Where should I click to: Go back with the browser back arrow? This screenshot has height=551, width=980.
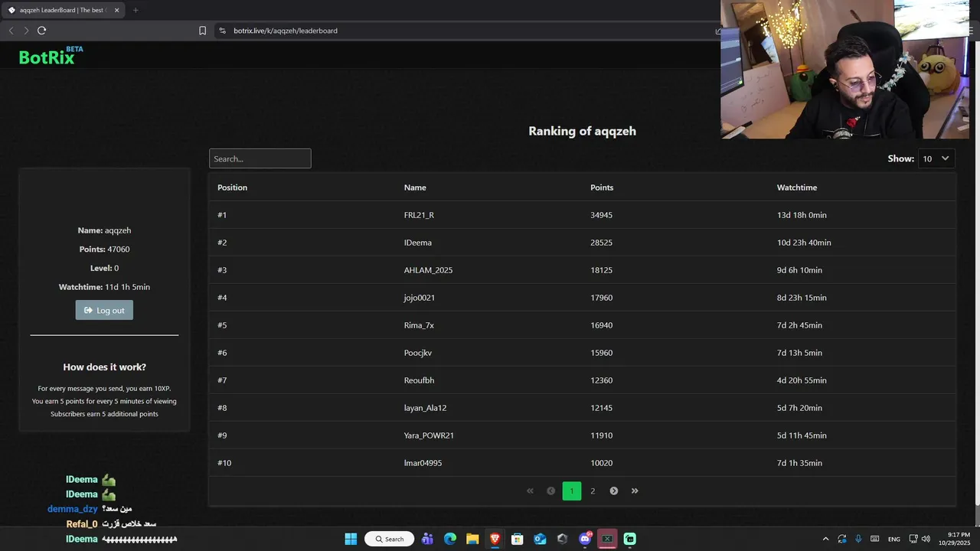pyautogui.click(x=11, y=31)
